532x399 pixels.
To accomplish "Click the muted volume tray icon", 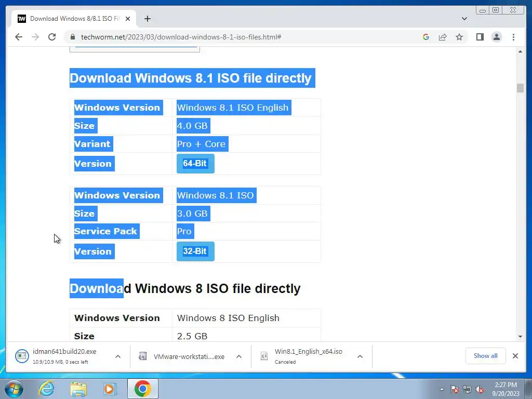I will pos(480,389).
